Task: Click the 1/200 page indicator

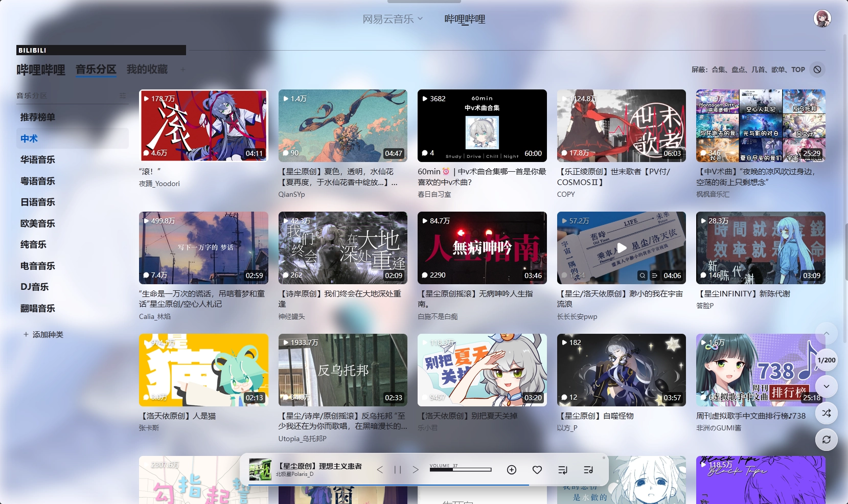Action: tap(827, 360)
